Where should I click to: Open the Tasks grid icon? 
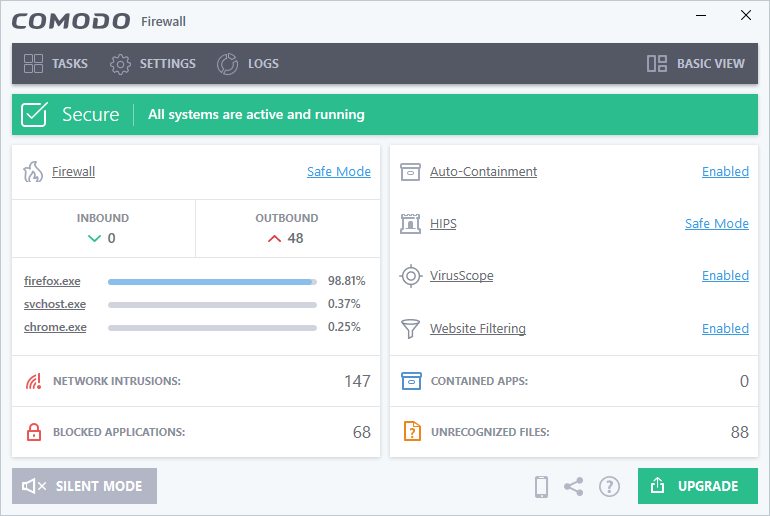tap(33, 64)
